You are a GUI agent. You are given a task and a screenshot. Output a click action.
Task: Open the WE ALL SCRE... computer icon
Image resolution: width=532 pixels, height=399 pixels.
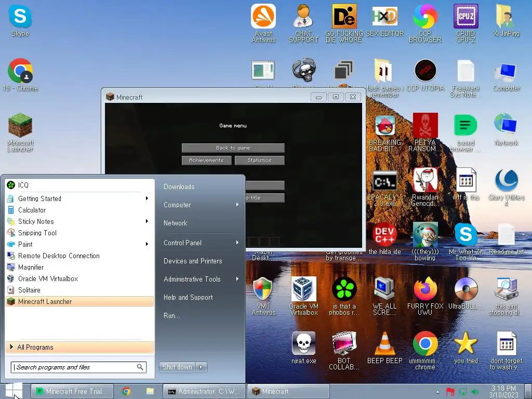(384, 296)
